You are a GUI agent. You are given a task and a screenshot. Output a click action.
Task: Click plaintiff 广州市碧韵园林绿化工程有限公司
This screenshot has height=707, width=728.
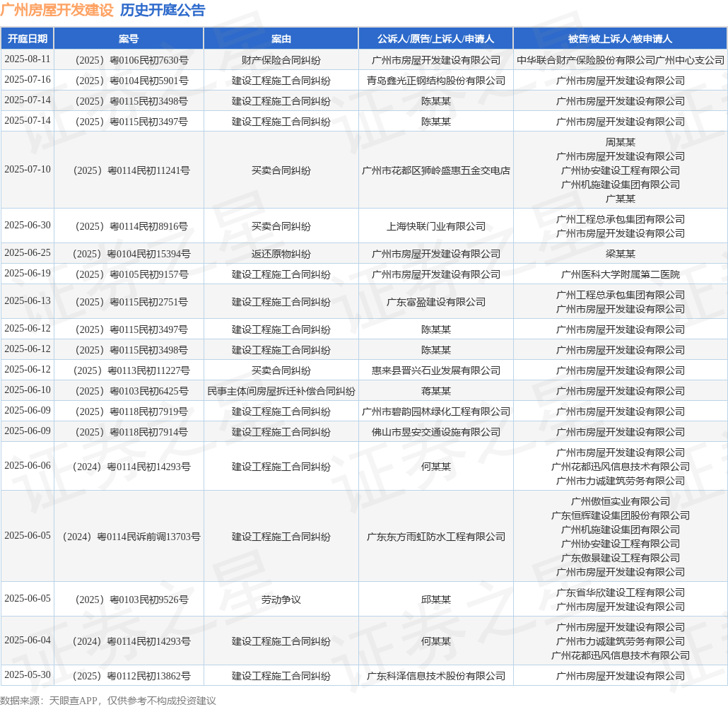pos(436,411)
